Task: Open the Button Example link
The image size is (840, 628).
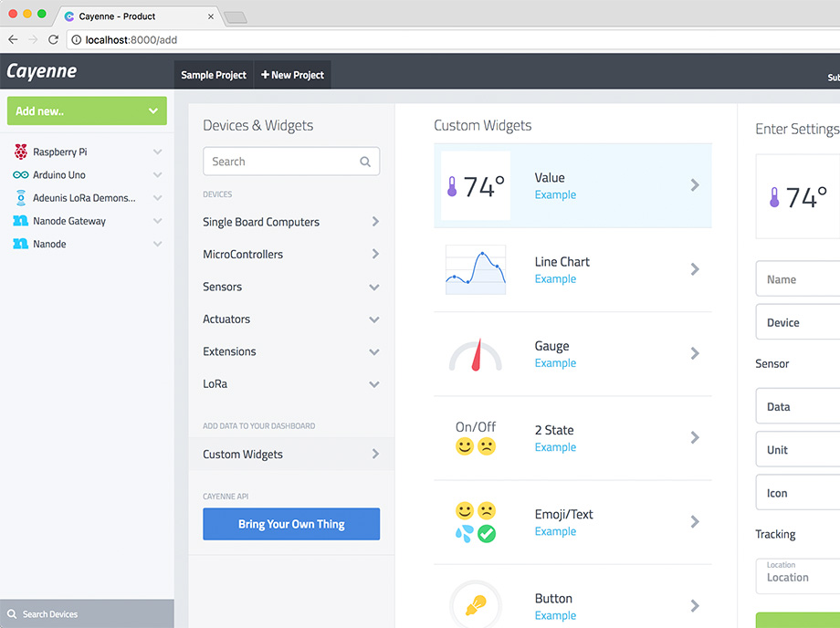Action: (555, 616)
